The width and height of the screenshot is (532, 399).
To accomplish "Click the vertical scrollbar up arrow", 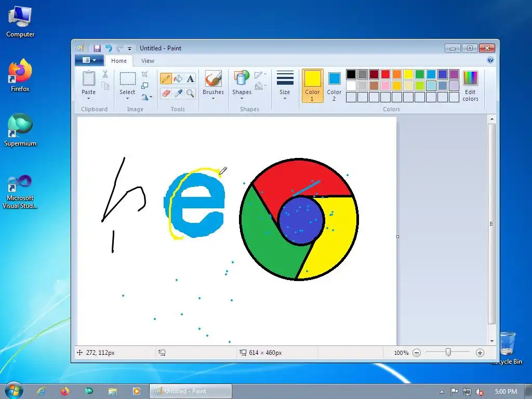I will (x=492, y=119).
